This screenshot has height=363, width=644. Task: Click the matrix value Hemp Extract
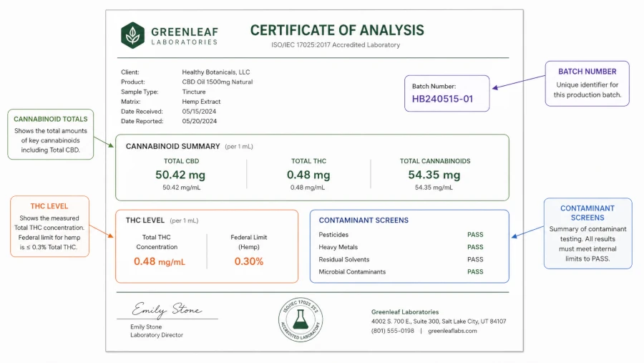[x=201, y=102]
